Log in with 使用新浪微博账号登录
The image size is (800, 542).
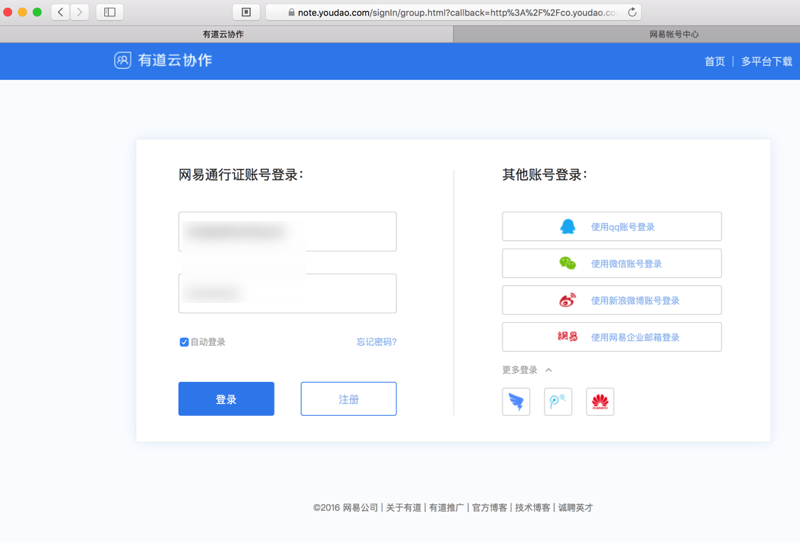pos(612,300)
